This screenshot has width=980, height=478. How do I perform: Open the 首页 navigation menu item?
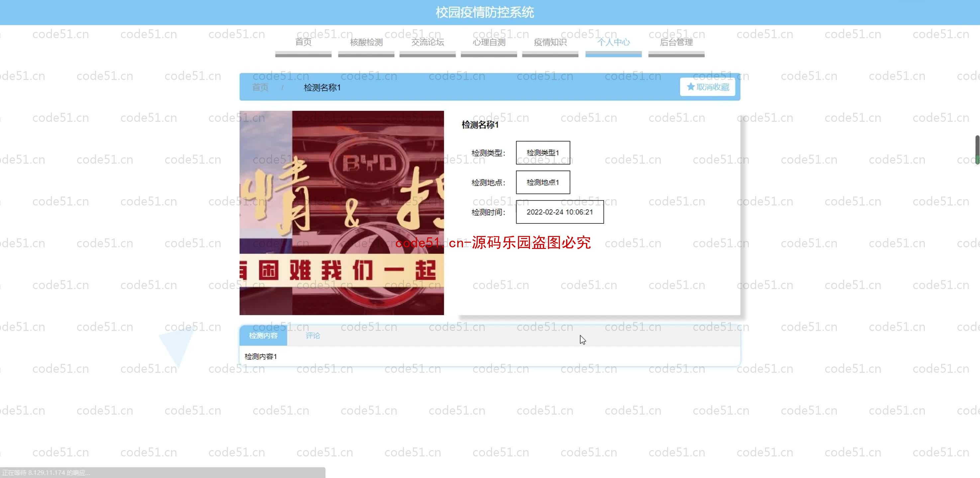click(303, 42)
